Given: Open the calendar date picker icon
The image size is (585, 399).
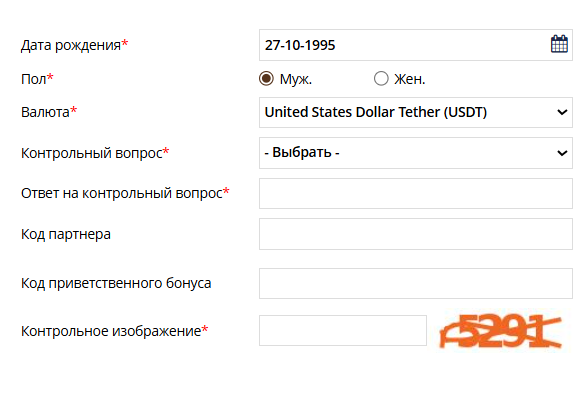Looking at the screenshot, I should (x=559, y=44).
